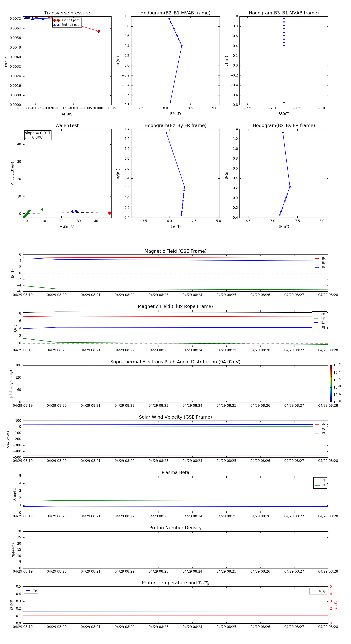Click the Bx legend entry in GSE panel
This screenshot has width=351, height=644.
(x=320, y=259)
